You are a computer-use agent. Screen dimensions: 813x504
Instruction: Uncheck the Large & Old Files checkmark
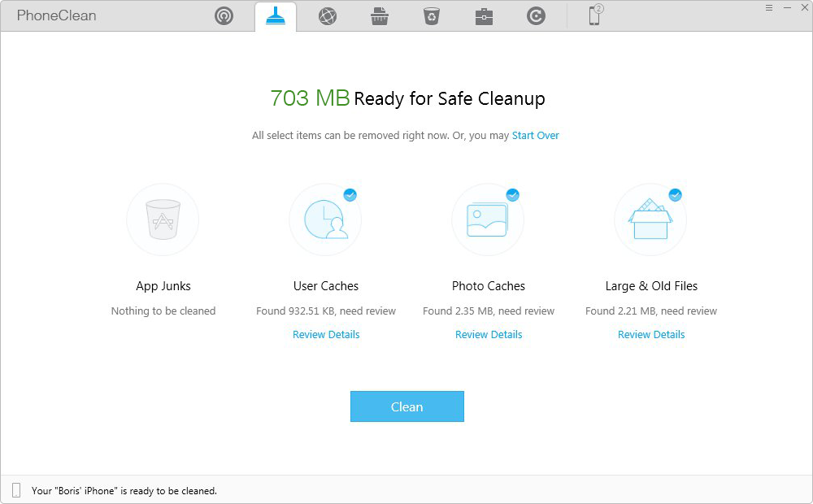coord(675,195)
